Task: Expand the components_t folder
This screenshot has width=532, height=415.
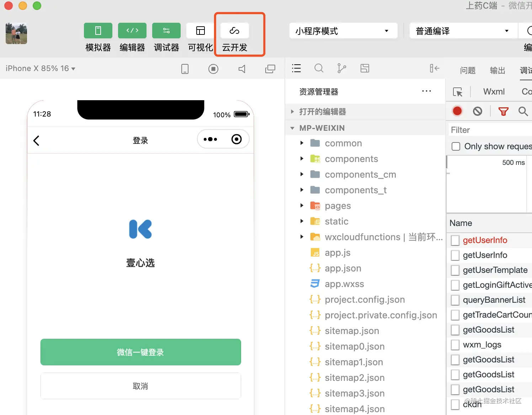Action: (x=302, y=190)
